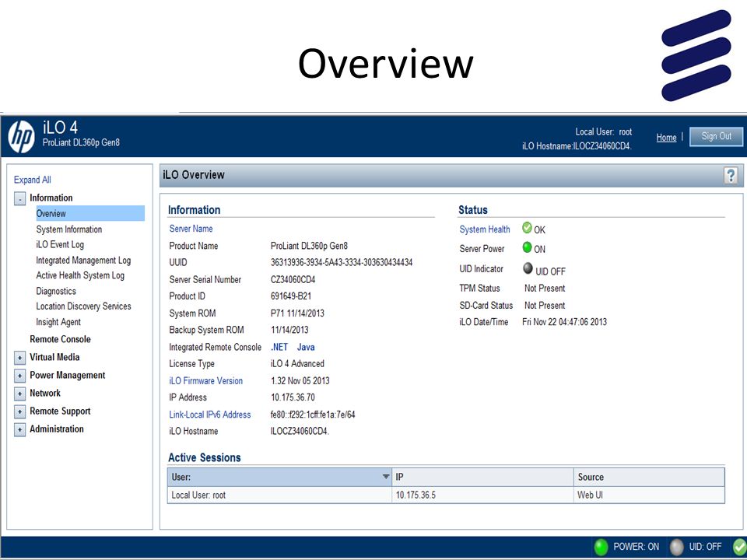Image resolution: width=747 pixels, height=560 pixels.
Task: Click the gray UID: OFF footer icon
Action: pyautogui.click(x=676, y=547)
